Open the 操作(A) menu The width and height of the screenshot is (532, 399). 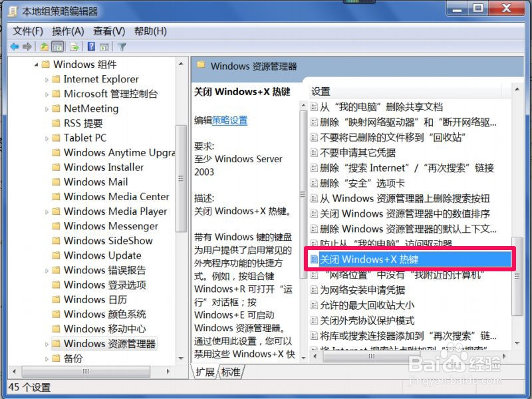coord(68,31)
